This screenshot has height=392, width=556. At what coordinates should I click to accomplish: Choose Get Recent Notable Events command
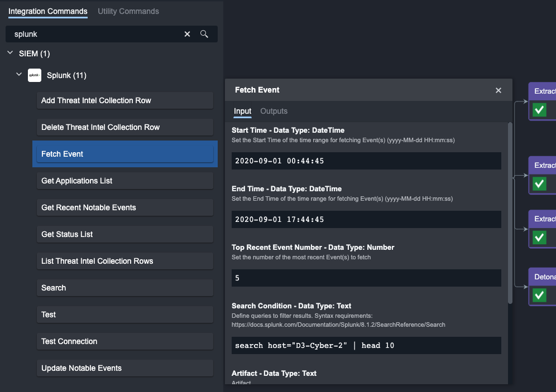click(124, 207)
